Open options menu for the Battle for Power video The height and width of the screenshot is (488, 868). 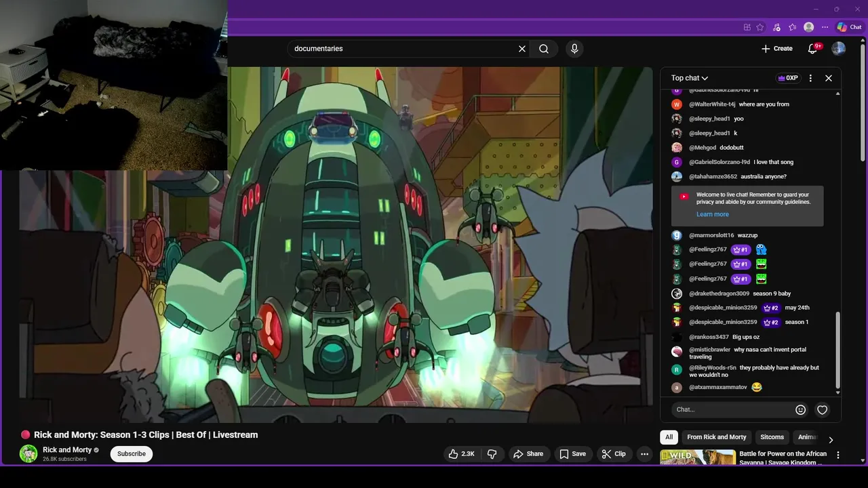pyautogui.click(x=838, y=455)
